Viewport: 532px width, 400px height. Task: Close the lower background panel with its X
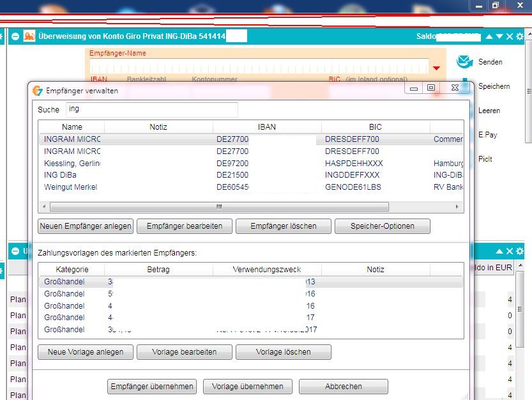click(x=510, y=251)
